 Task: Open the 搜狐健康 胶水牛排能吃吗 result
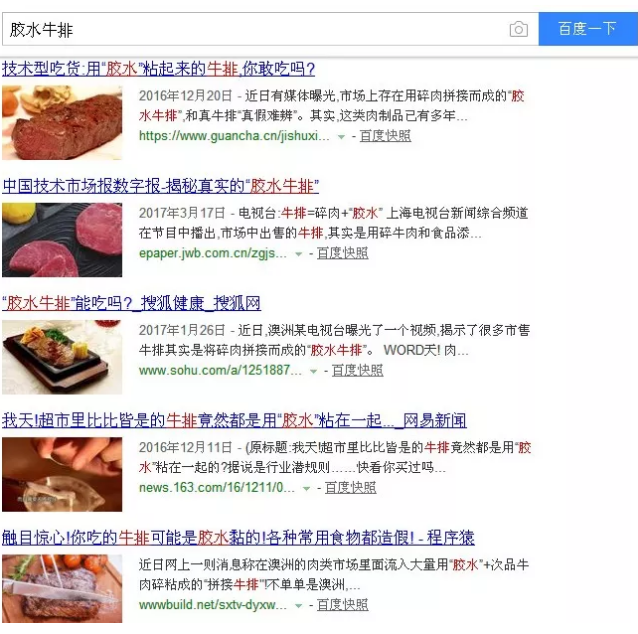pyautogui.click(x=131, y=303)
